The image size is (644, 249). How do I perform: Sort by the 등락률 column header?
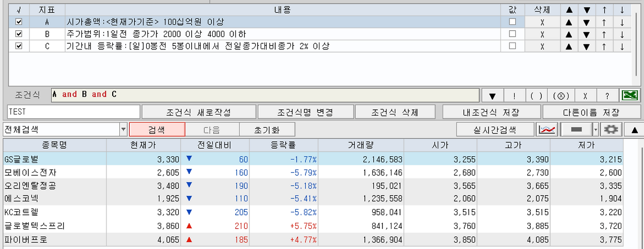click(284, 145)
